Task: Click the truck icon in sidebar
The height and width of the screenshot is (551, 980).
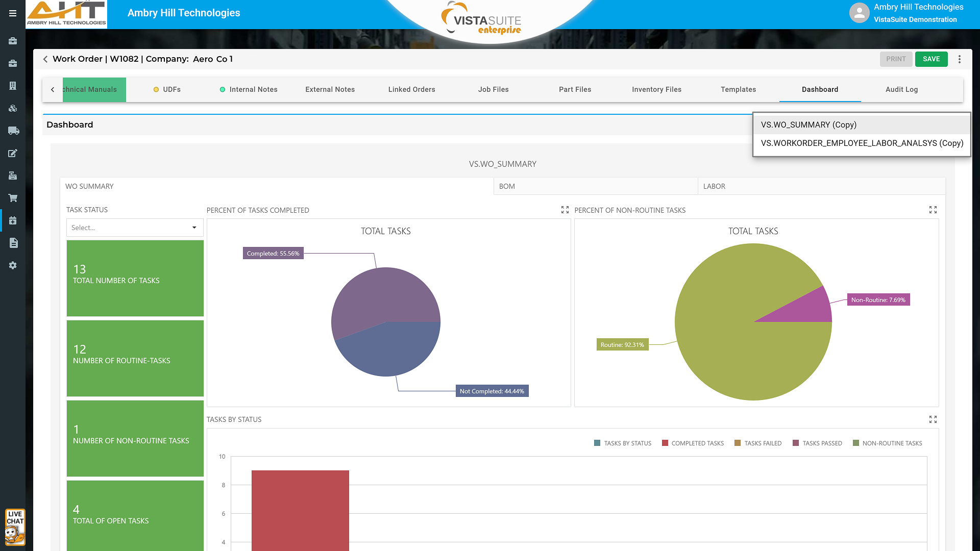Action: pyautogui.click(x=13, y=131)
